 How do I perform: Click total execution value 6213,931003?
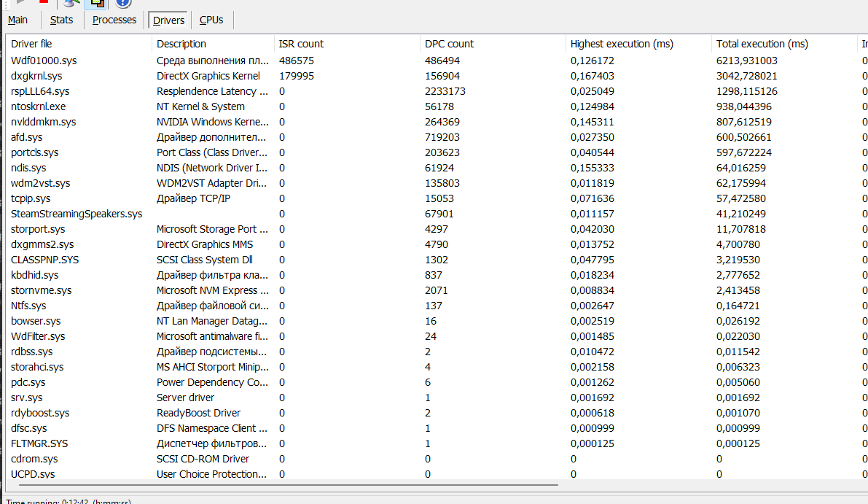[747, 61]
